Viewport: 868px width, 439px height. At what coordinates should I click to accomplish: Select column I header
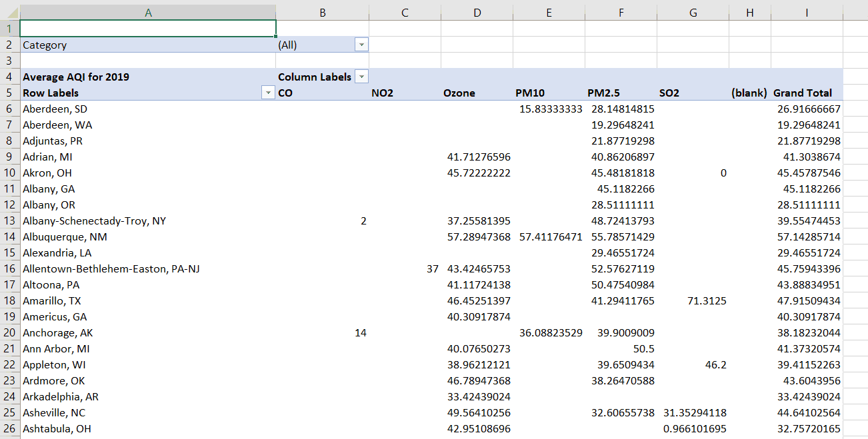coord(806,12)
